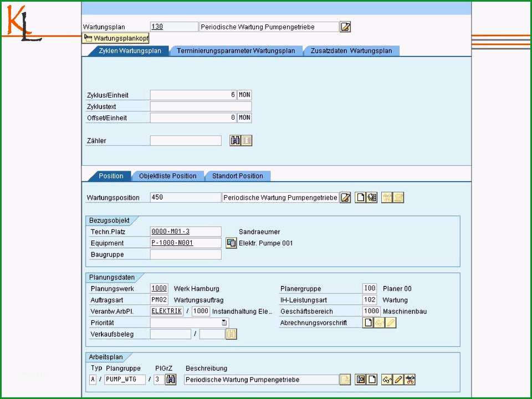This screenshot has width=532, height=399.
Task: Click Auftragsart field PM02
Action: (x=159, y=300)
